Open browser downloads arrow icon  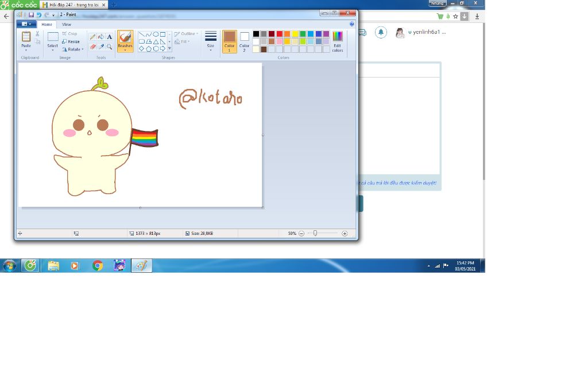pyautogui.click(x=477, y=16)
